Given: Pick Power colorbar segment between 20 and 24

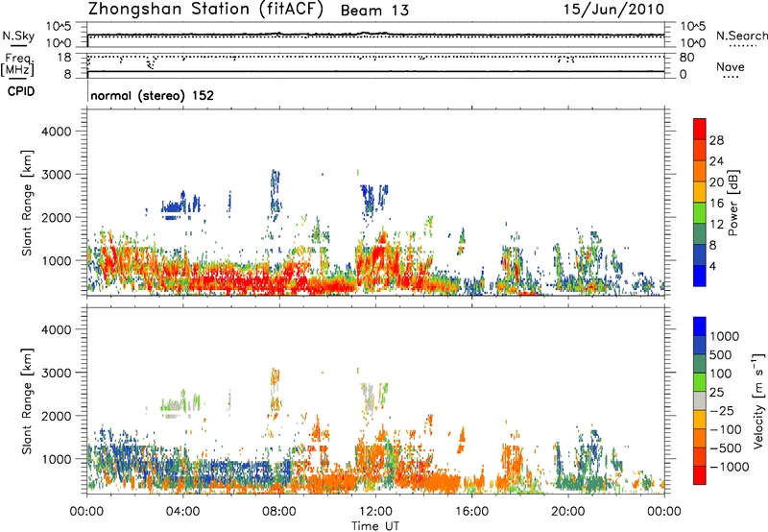Looking at the screenshot, I should (700, 172).
